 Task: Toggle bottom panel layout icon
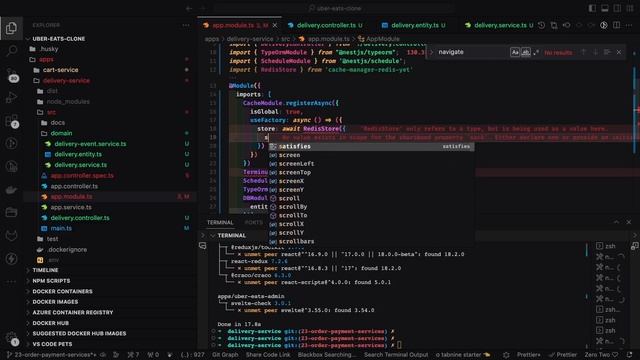[x=605, y=8]
